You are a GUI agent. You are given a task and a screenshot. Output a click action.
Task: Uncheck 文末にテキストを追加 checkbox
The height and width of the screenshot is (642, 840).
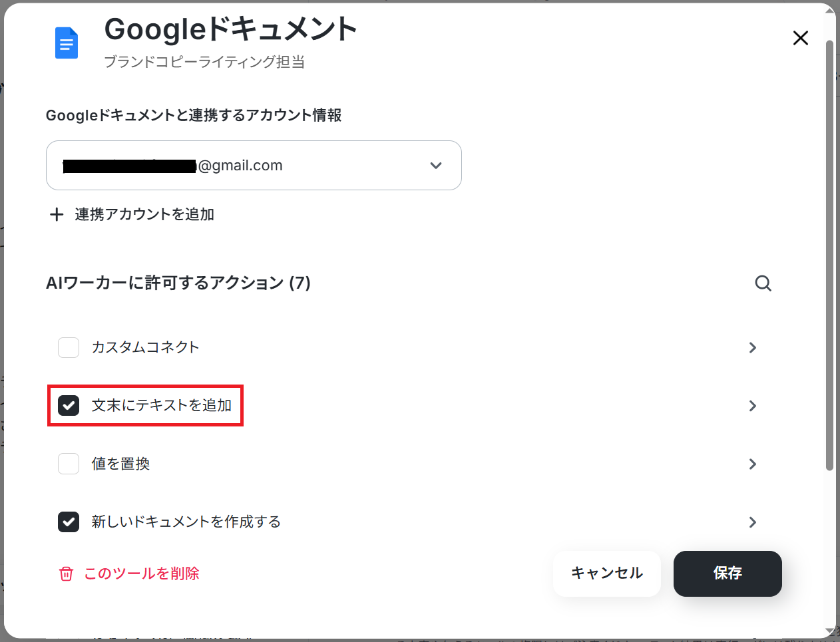[x=69, y=405]
